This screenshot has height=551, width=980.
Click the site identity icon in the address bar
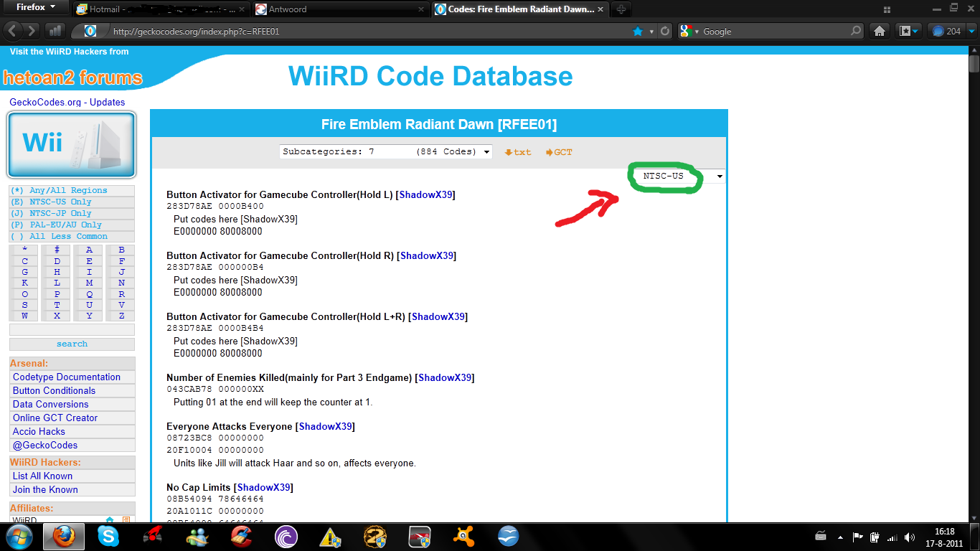coord(90,31)
